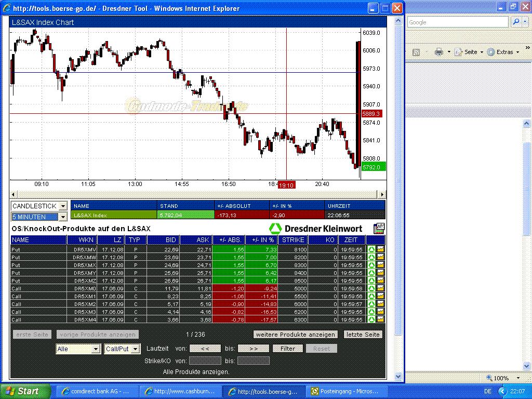The image size is (532, 399).
Task: Sort the table by the ASK column header
Action: point(196,240)
